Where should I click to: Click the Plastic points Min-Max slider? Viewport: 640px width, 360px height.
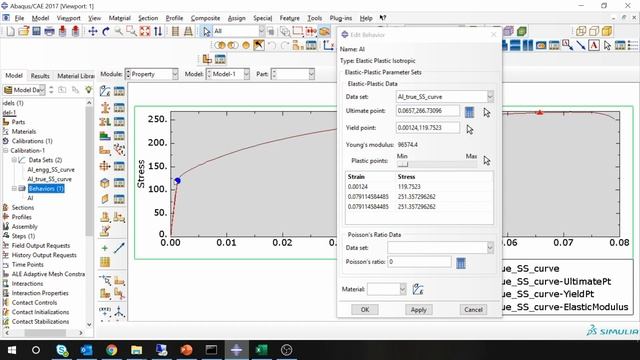[437, 164]
